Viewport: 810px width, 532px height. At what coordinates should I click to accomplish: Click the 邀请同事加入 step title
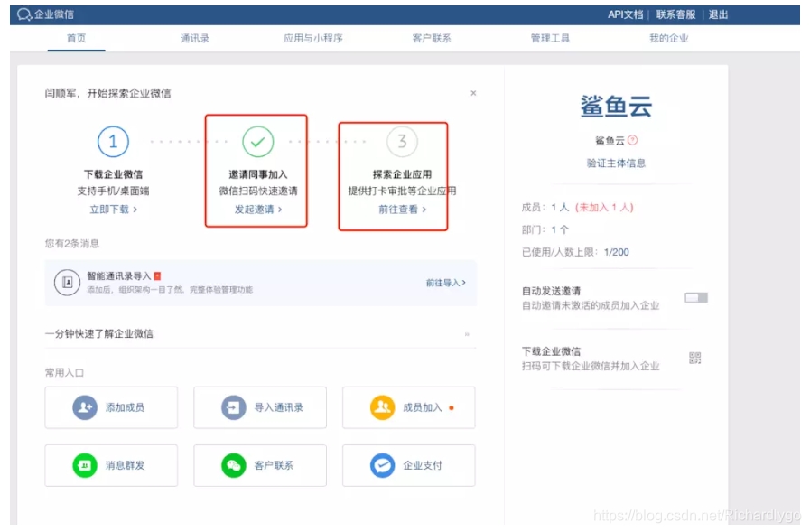tap(257, 174)
